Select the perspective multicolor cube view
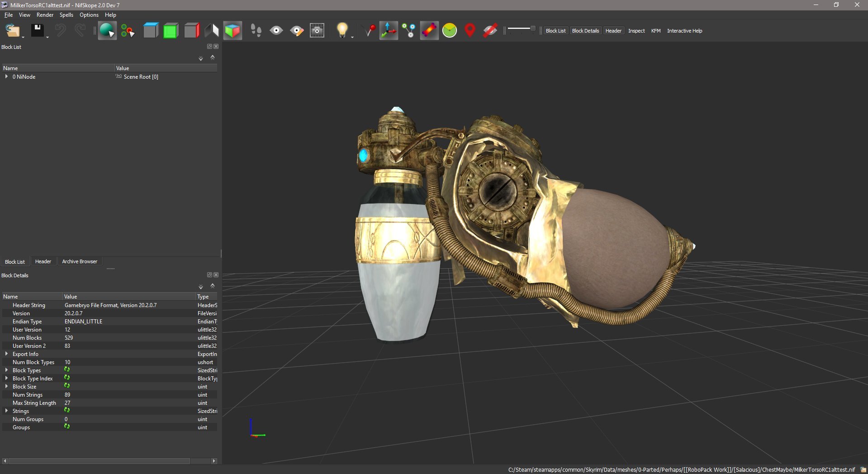 pyautogui.click(x=232, y=31)
